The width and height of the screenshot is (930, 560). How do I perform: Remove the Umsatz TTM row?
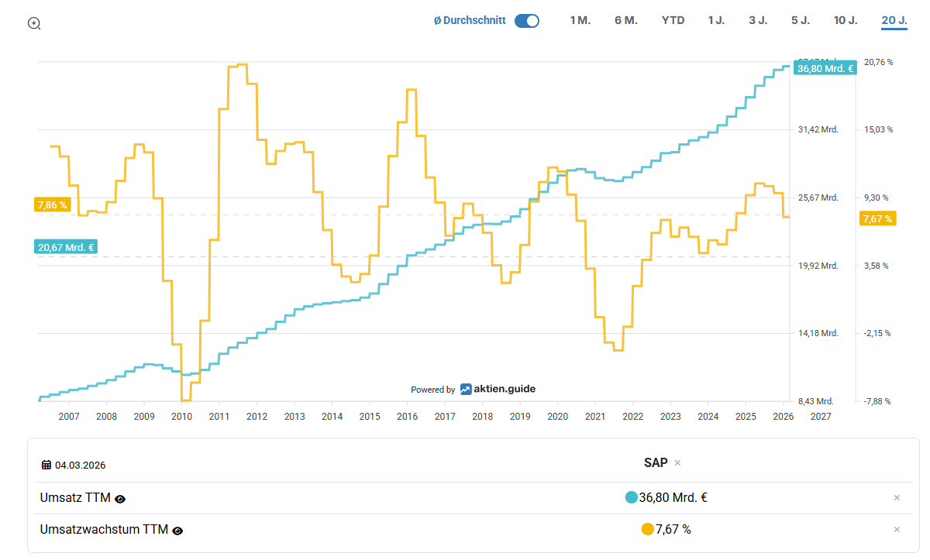pos(897,498)
